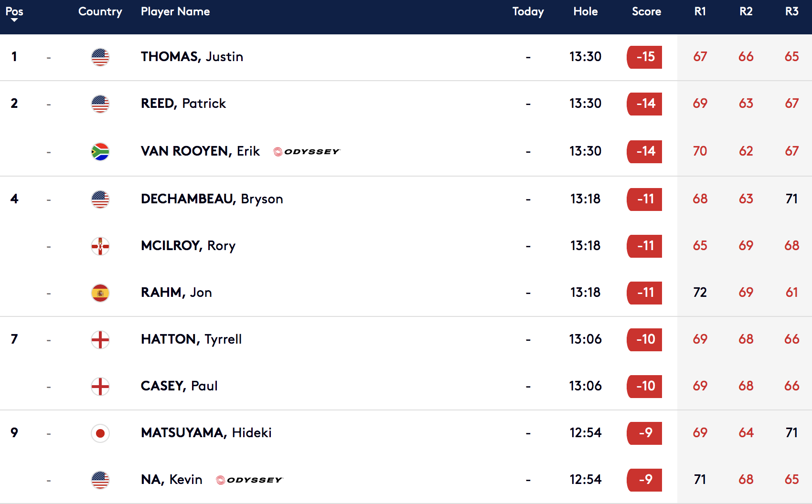Screen dimensions: 812x504
Task: Open Patrick Reed's player row
Action: (x=406, y=104)
